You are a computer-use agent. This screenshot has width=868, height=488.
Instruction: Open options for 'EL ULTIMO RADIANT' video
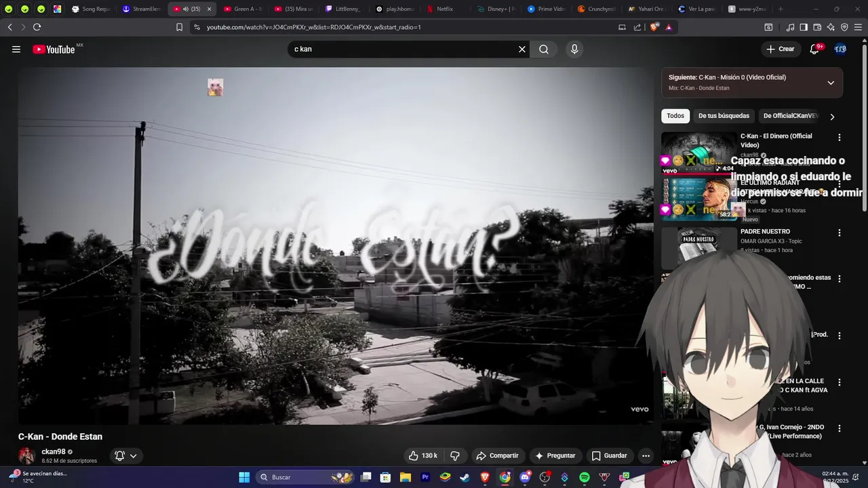[x=839, y=184]
